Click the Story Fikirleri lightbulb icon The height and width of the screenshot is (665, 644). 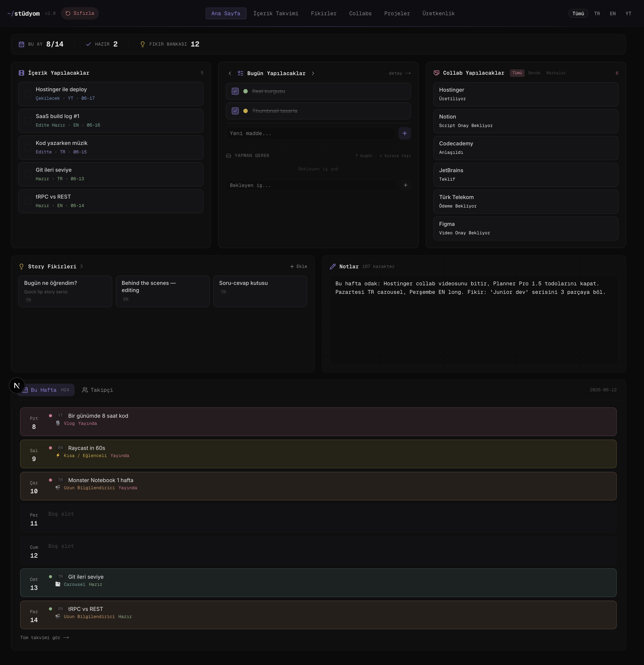click(x=21, y=267)
